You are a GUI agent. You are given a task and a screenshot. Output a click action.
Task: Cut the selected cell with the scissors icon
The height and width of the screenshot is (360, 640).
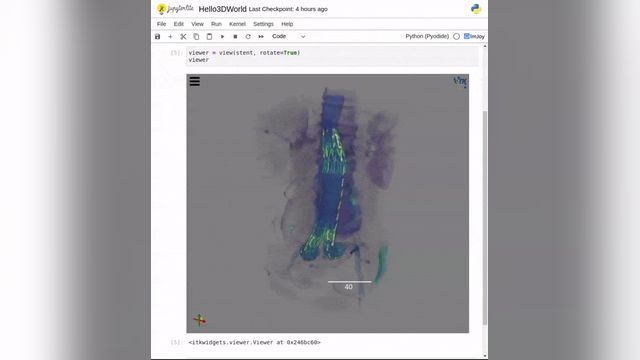coord(183,36)
